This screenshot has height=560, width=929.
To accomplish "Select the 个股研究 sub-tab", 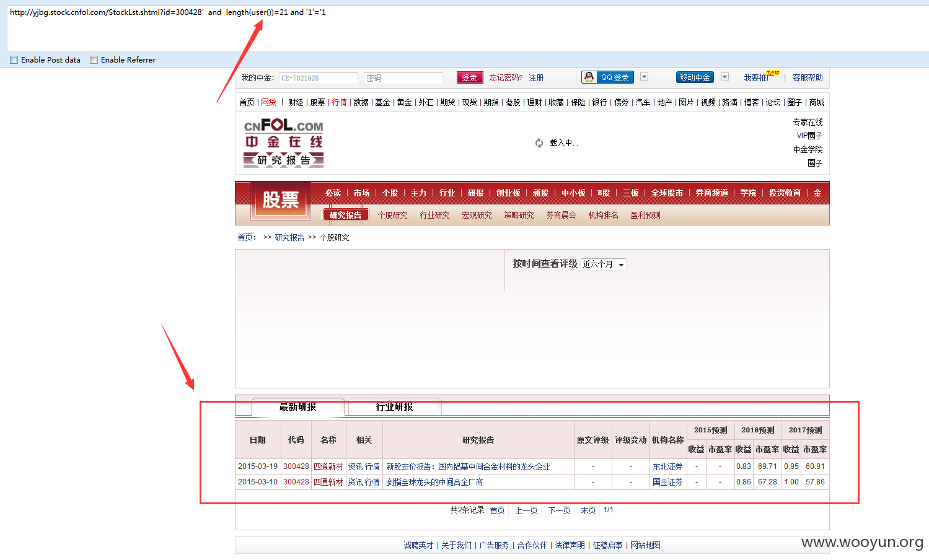I will (393, 215).
